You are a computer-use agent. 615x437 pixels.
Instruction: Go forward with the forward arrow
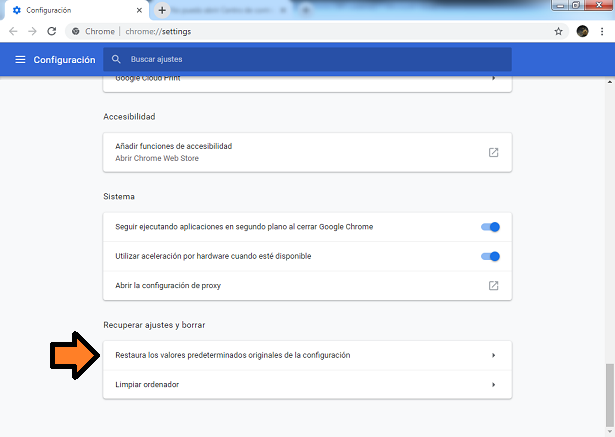click(32, 31)
